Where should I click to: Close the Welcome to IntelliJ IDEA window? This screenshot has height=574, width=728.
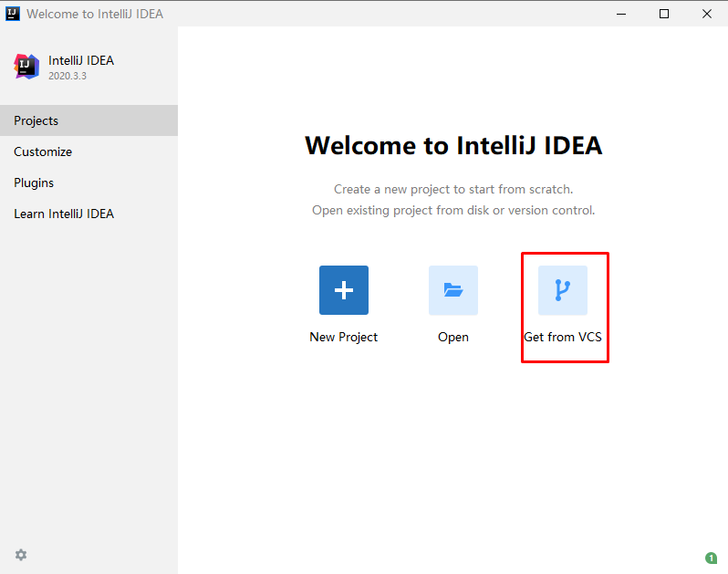coord(707,14)
